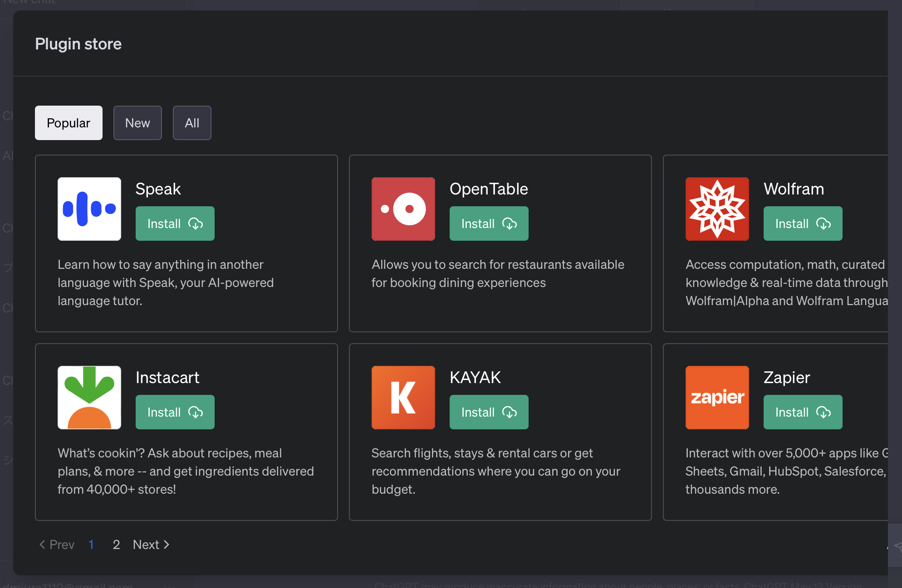Install the OpenTable plugin
Viewport: 902px width, 588px height.
pyautogui.click(x=489, y=224)
